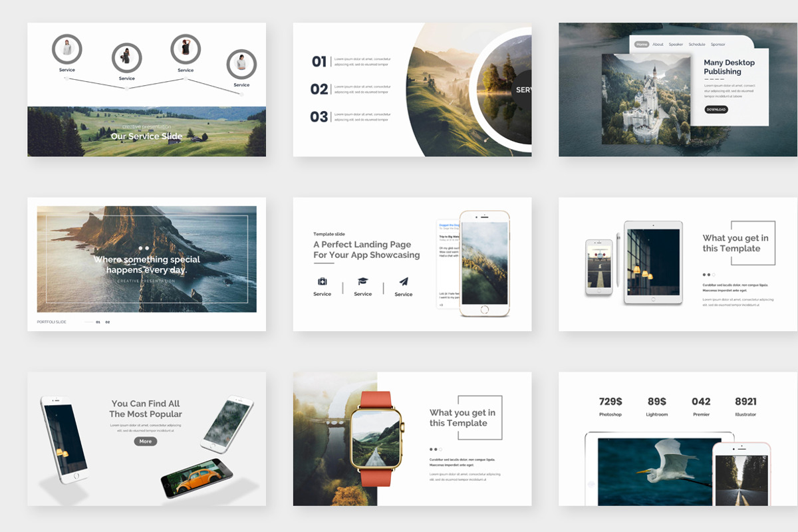This screenshot has width=798, height=532.
Task: Switch to the Schedule tab
Action: point(697,45)
